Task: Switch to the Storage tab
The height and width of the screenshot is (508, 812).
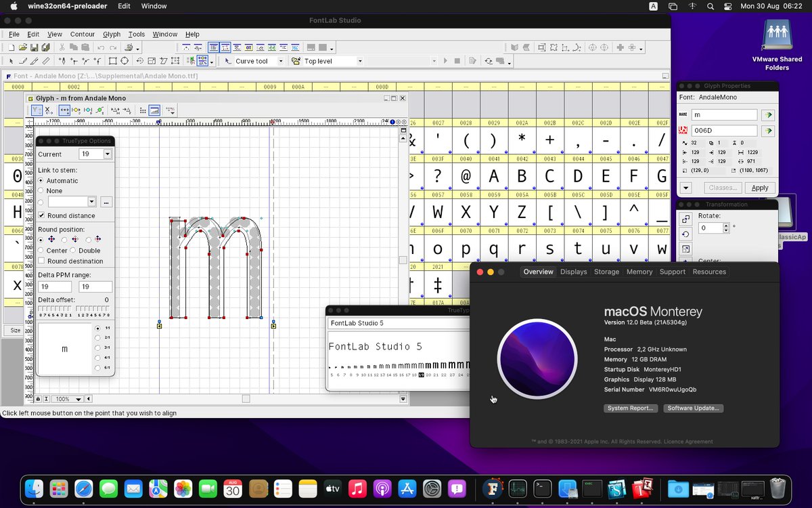Action: point(606,272)
